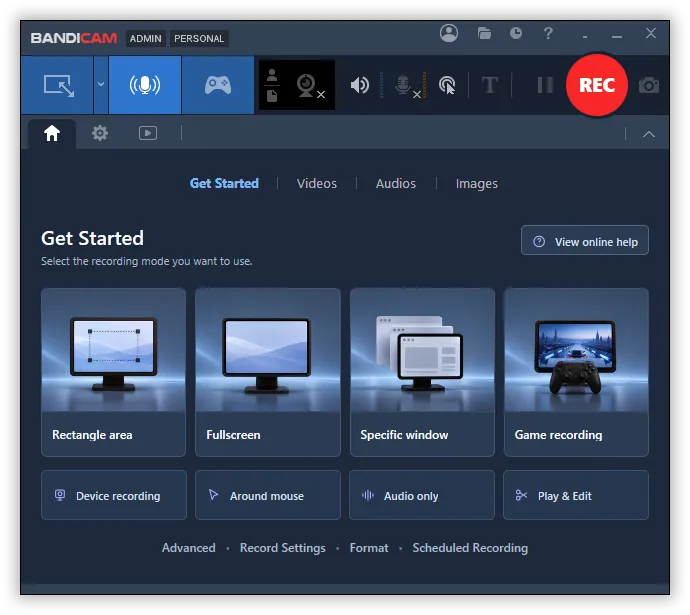Viewport: 690px width, 615px height.
Task: Open the Record Settings link
Action: [283, 548]
